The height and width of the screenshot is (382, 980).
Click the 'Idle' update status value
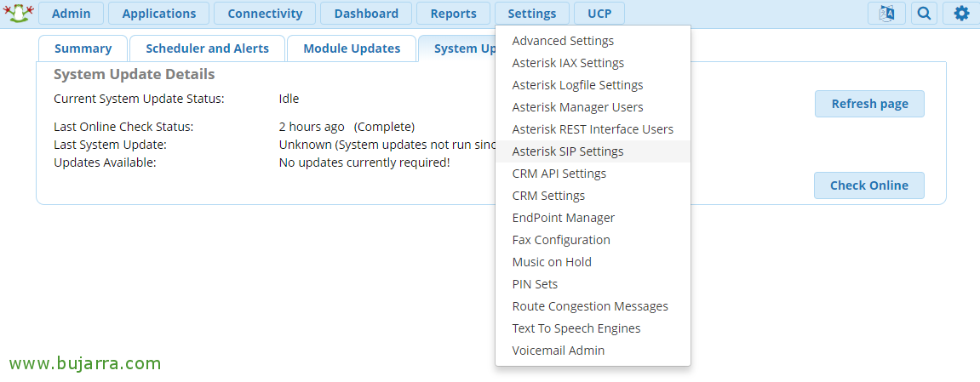tap(289, 99)
